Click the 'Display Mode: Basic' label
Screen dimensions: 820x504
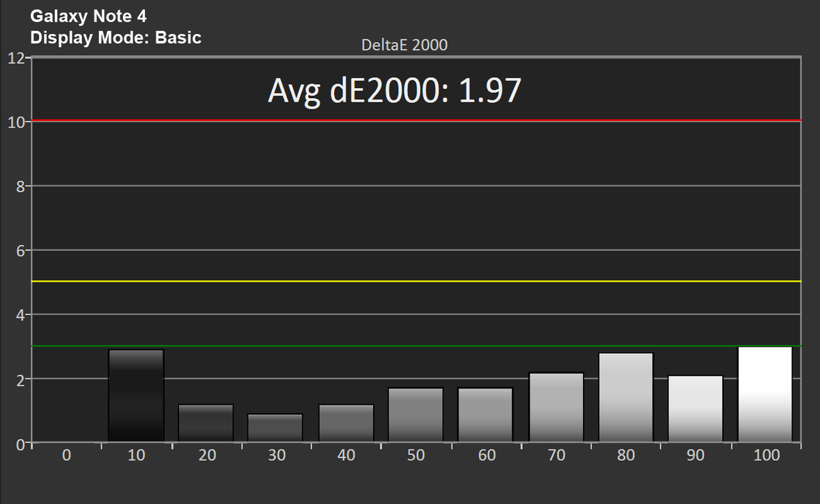pyautogui.click(x=116, y=37)
